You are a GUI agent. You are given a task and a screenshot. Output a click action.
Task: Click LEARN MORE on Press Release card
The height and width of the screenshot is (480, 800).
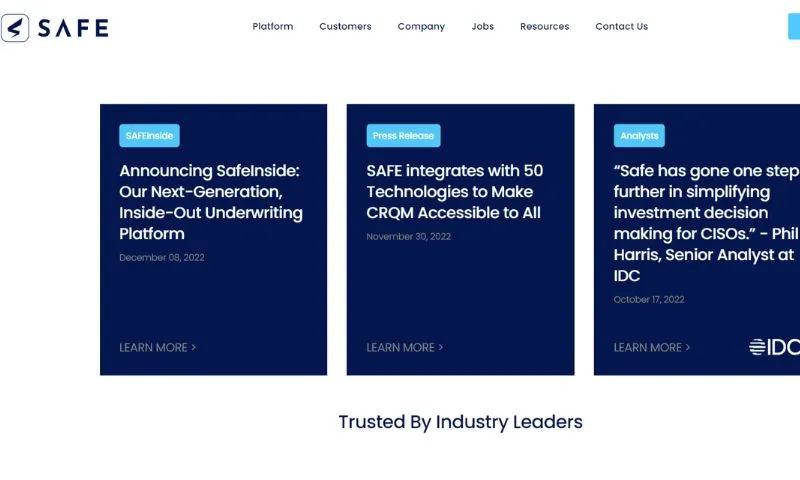click(x=405, y=347)
